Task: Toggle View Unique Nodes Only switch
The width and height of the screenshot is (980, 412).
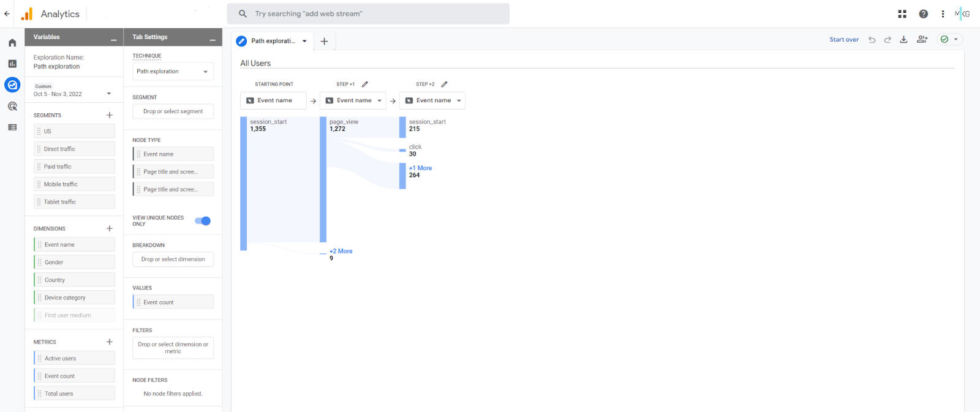Action: coord(203,221)
